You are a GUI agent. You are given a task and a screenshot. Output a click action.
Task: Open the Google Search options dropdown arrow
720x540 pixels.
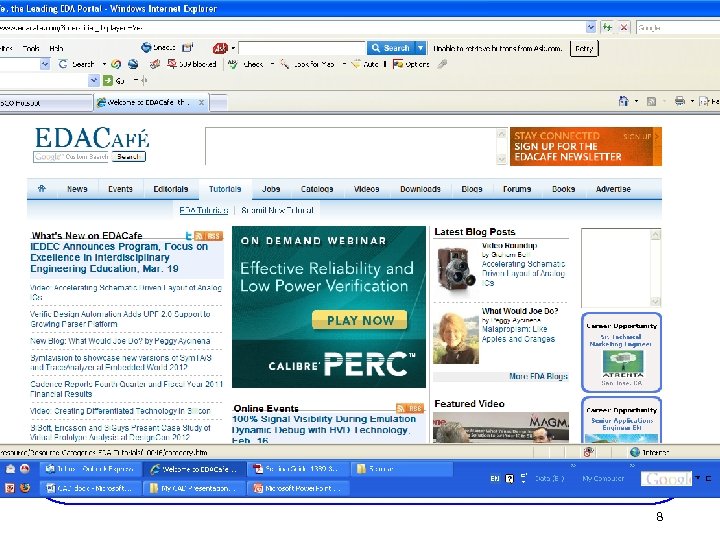pyautogui.click(x=104, y=64)
